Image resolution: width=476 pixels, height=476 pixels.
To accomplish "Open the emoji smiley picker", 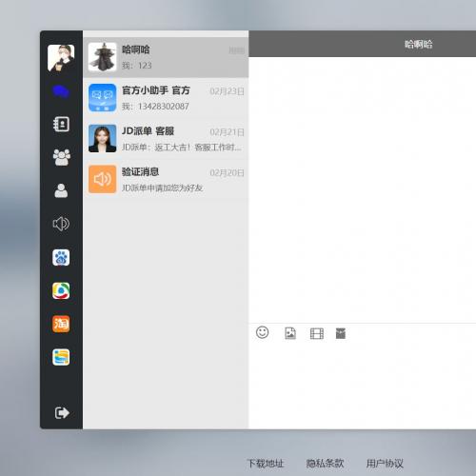I will [x=262, y=332].
